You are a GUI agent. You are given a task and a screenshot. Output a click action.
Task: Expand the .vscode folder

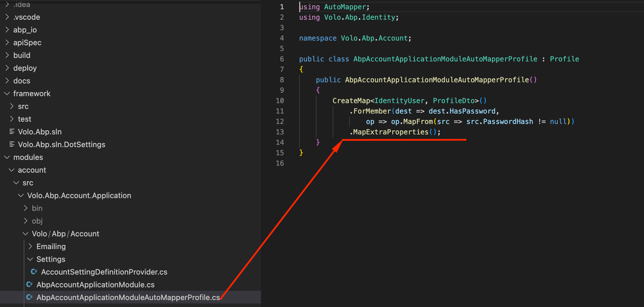click(x=7, y=17)
